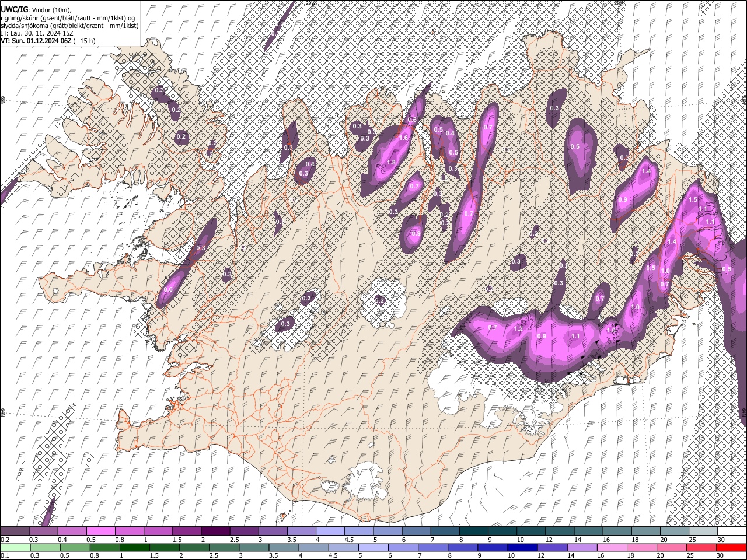Pick lower legend darkest green swatch 1 to 1.5
This screenshot has height=560, width=747.
tap(135, 547)
